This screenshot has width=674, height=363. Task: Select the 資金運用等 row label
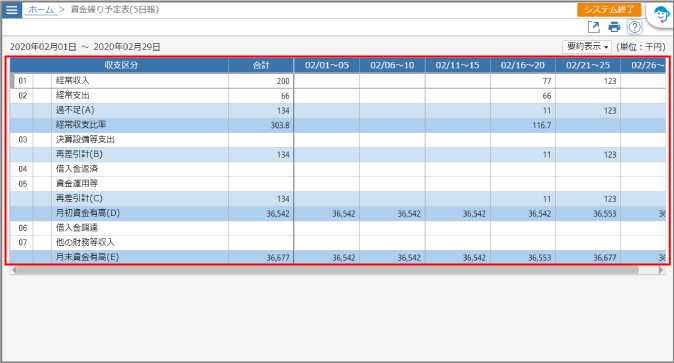click(x=77, y=184)
